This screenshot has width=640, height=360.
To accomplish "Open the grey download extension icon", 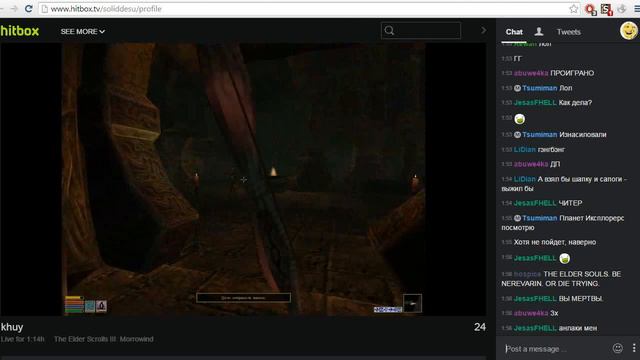I will tap(622, 9).
